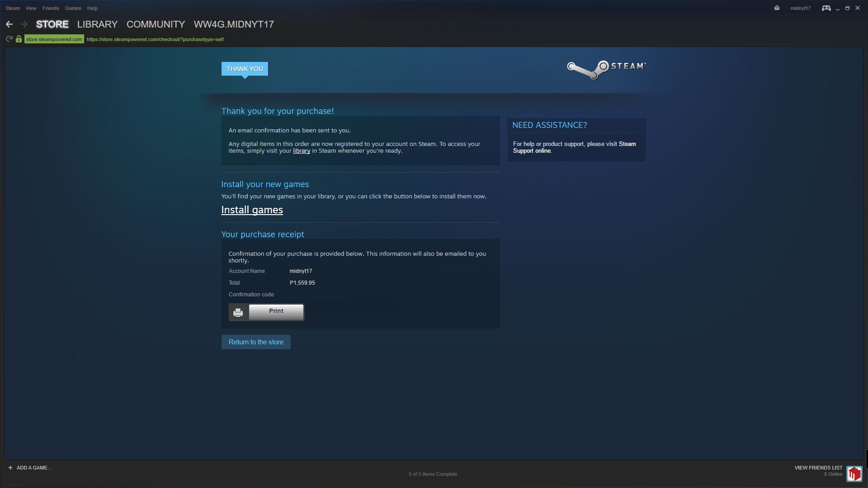Viewport: 868px width, 488px height.
Task: Open the Steam menu
Action: (x=13, y=8)
